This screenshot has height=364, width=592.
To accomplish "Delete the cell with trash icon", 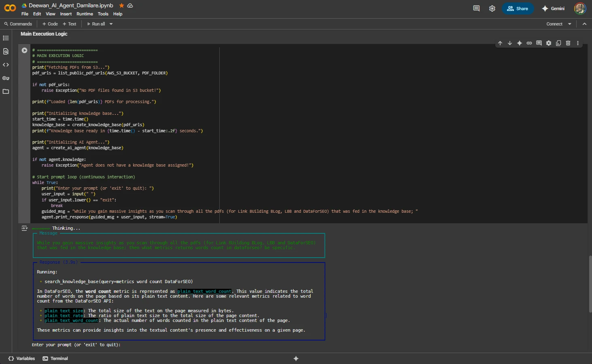I will point(568,43).
